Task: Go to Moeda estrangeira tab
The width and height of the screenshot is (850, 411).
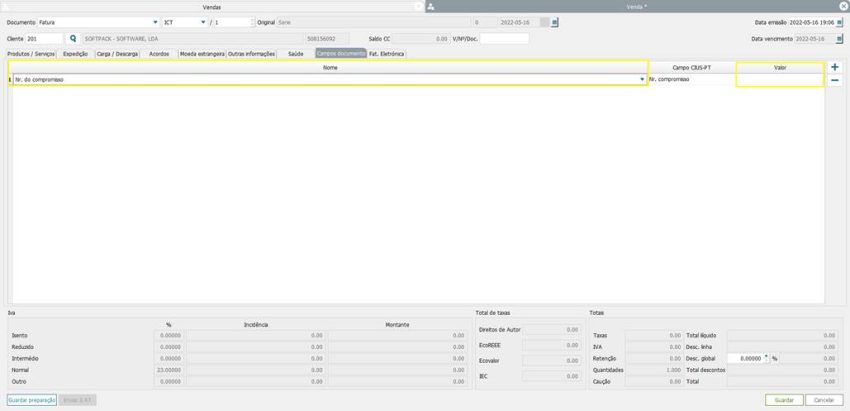Action: (x=201, y=53)
